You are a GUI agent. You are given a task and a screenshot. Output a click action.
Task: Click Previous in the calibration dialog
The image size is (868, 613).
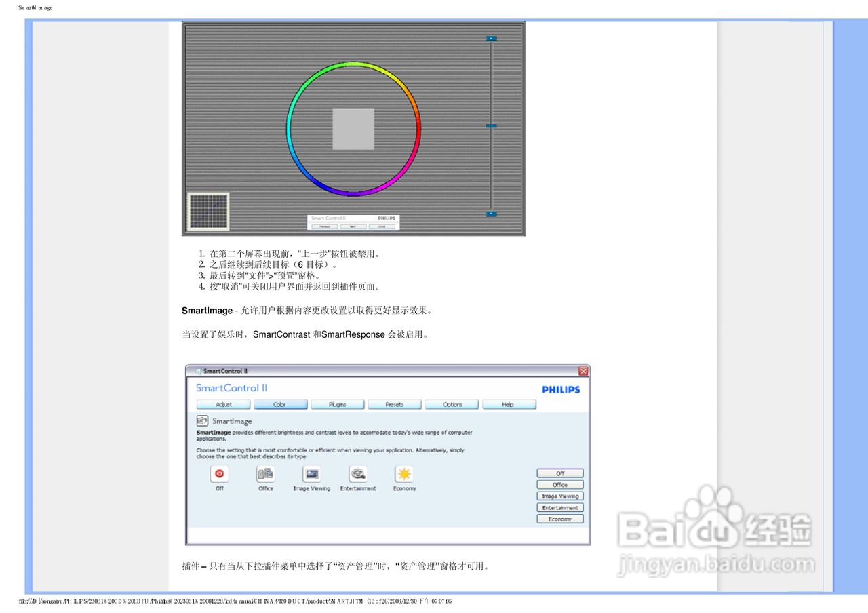[x=325, y=226]
